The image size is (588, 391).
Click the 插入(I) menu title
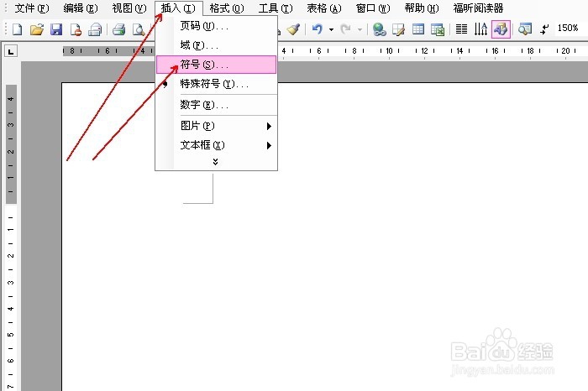(178, 8)
